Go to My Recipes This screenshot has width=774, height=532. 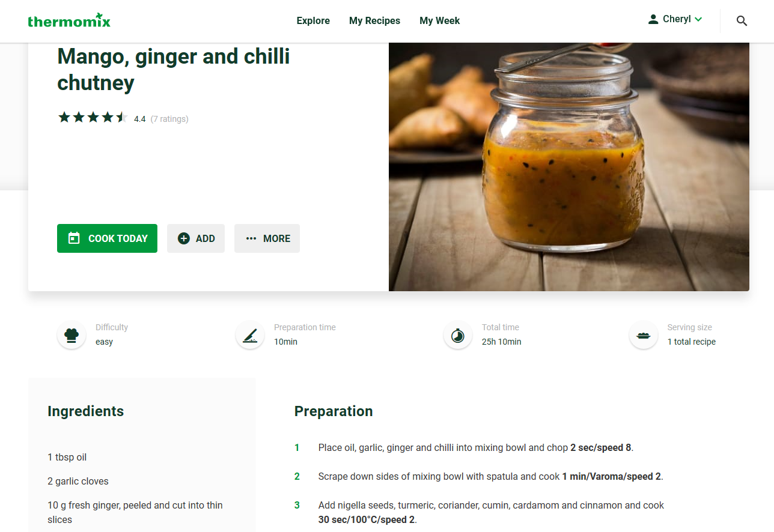(374, 21)
